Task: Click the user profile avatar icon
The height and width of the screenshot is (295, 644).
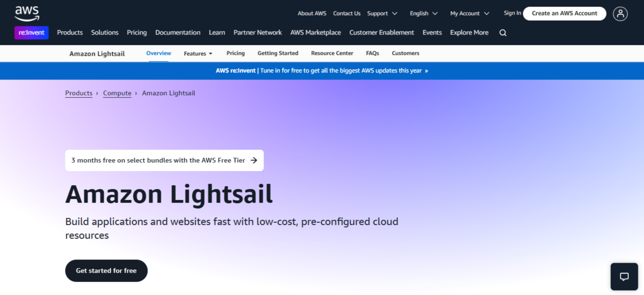Action: (620, 14)
